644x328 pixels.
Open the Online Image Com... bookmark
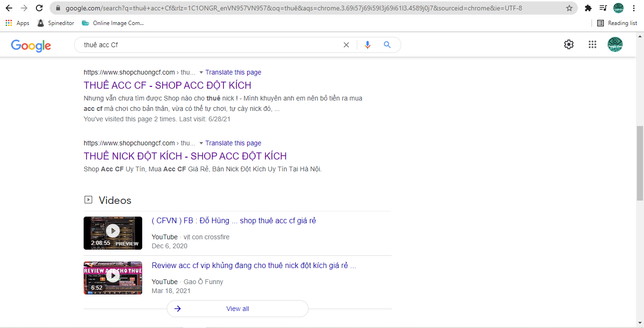click(x=113, y=23)
